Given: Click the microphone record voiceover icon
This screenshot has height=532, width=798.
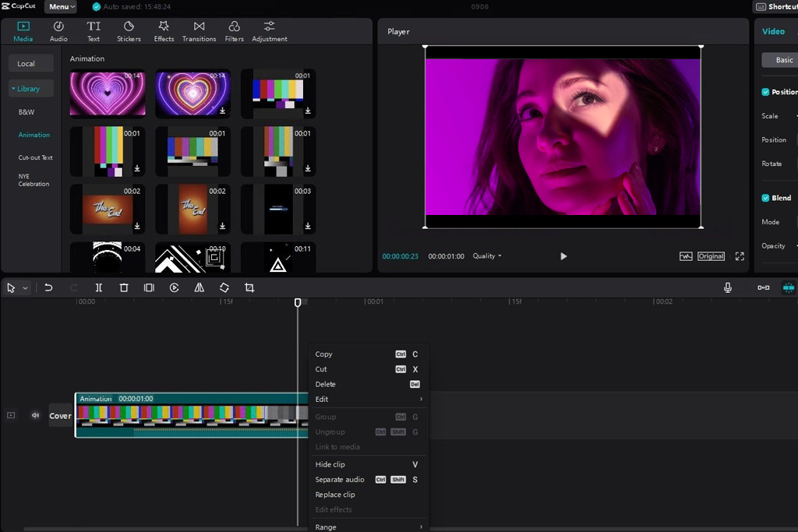Looking at the screenshot, I should click(728, 288).
